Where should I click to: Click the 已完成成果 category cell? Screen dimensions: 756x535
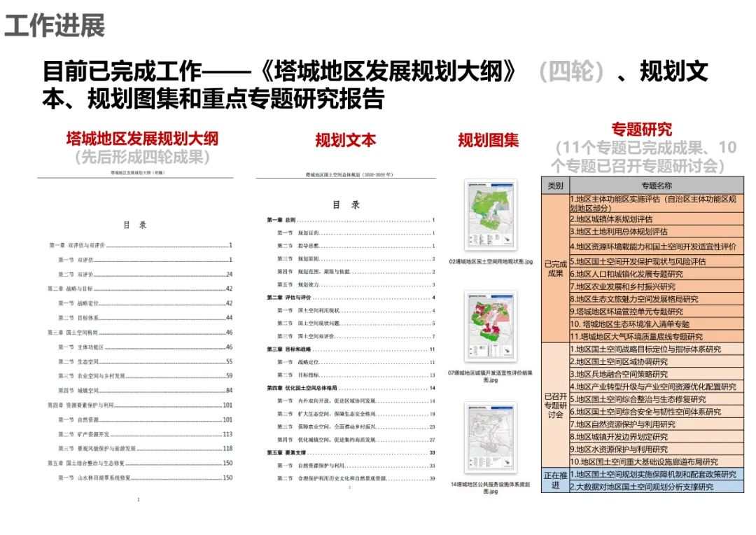point(555,268)
